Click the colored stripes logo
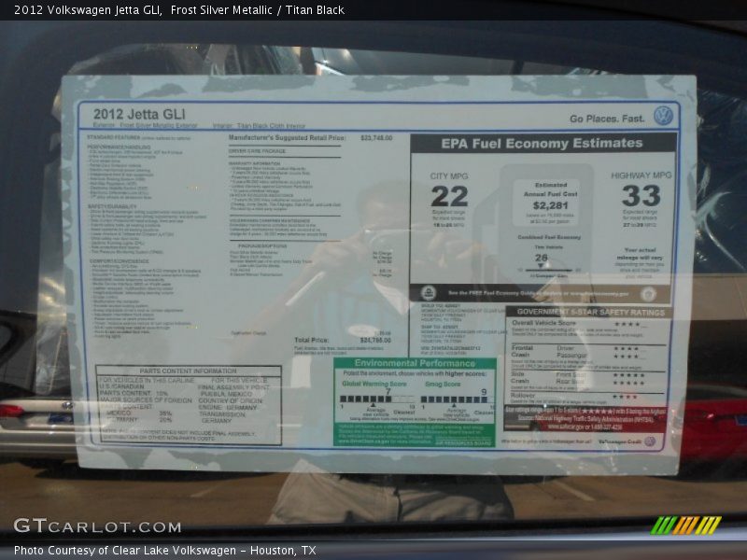The width and height of the screenshot is (747, 560). pyautogui.click(x=686, y=525)
